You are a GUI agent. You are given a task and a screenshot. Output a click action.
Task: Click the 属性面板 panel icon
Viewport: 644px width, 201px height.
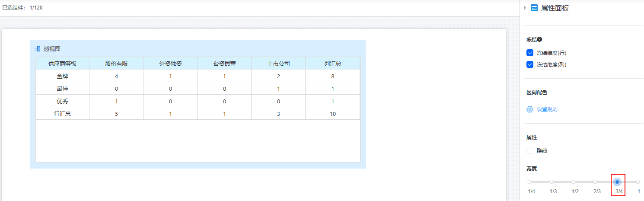click(x=534, y=8)
